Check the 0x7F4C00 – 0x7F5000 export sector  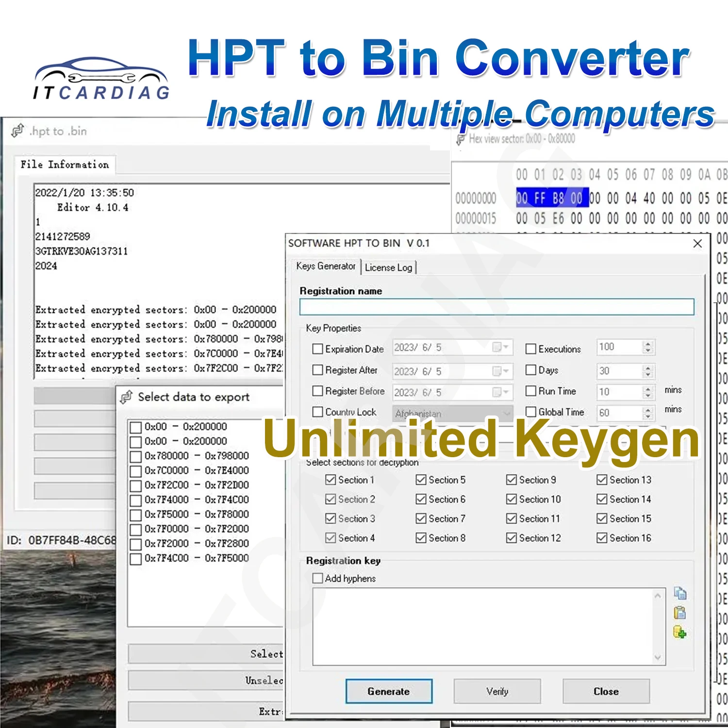pos(136,559)
